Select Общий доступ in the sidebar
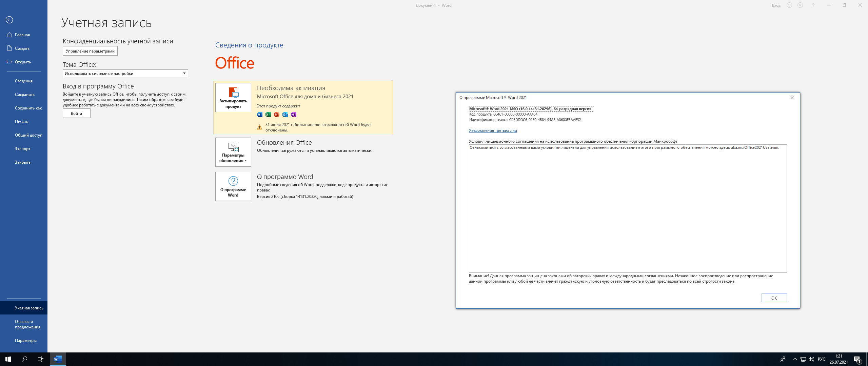The height and width of the screenshot is (366, 868). (24, 135)
